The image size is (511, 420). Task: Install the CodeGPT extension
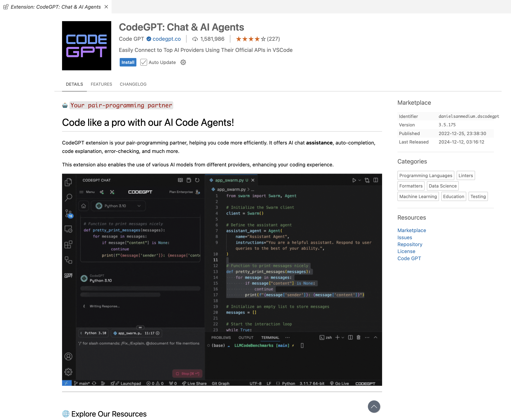(128, 62)
